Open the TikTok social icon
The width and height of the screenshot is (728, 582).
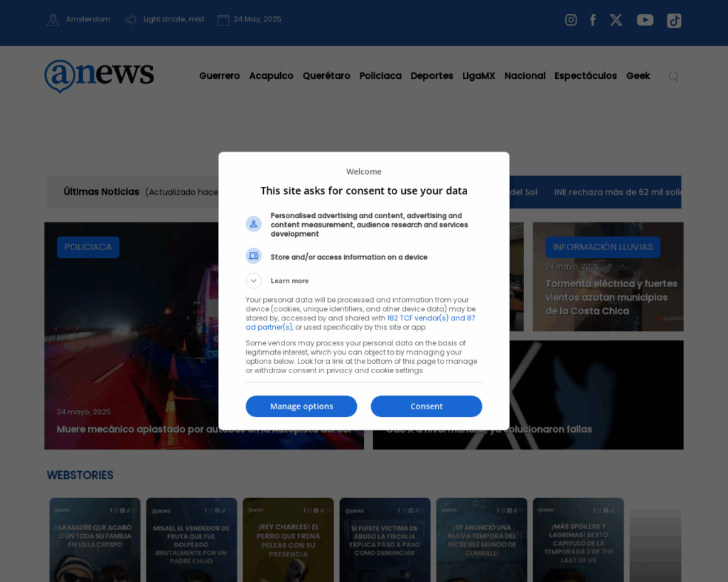click(674, 21)
